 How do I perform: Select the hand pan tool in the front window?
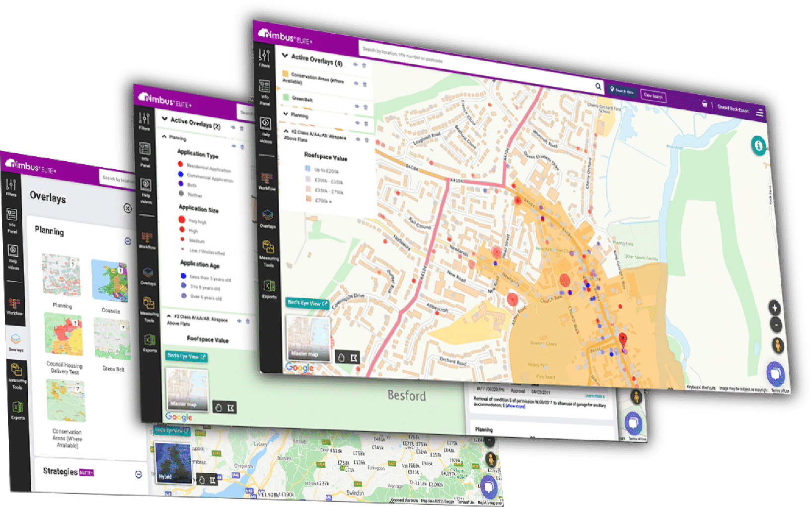click(x=341, y=357)
